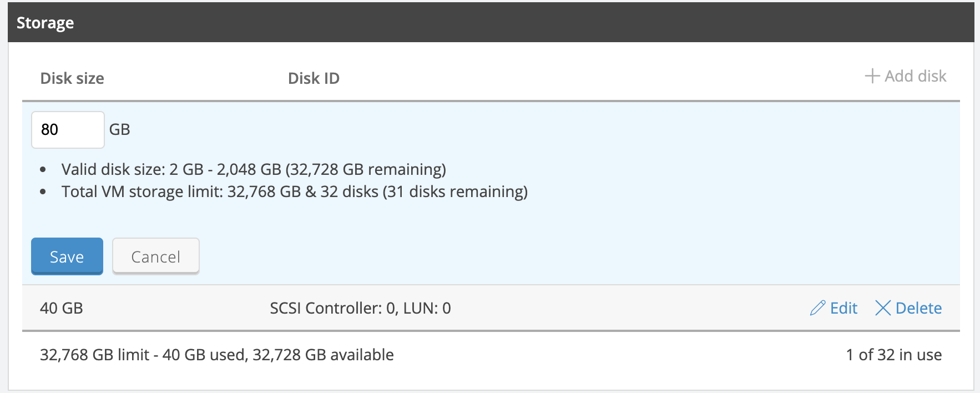The width and height of the screenshot is (980, 393).
Task: Delete the 40 GB SCSI disk
Action: [x=908, y=308]
